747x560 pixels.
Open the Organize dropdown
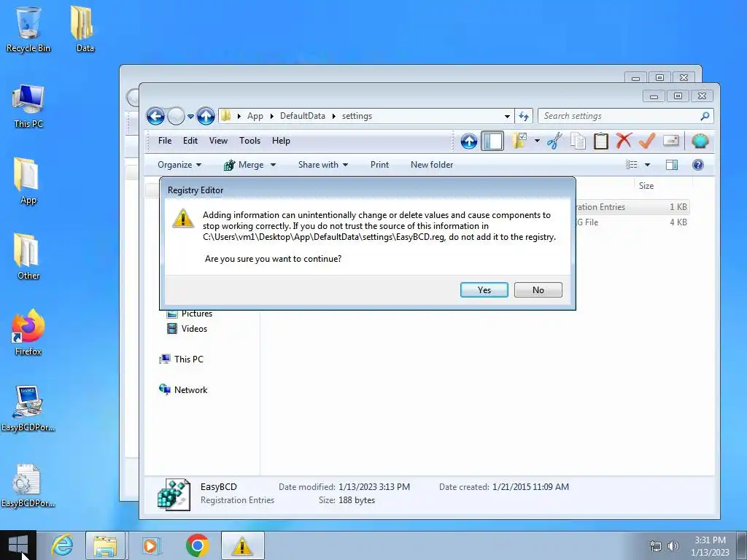point(179,165)
